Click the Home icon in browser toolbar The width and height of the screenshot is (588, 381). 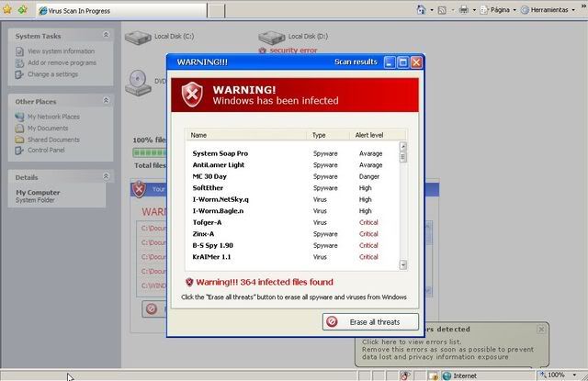coord(422,10)
